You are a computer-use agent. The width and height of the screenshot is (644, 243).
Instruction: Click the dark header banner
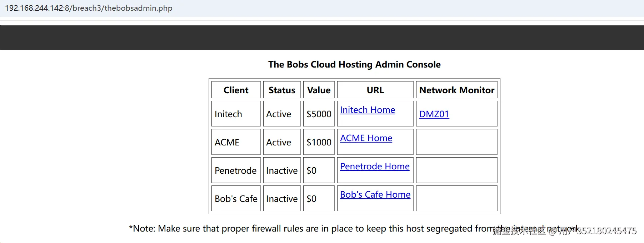(x=322, y=38)
